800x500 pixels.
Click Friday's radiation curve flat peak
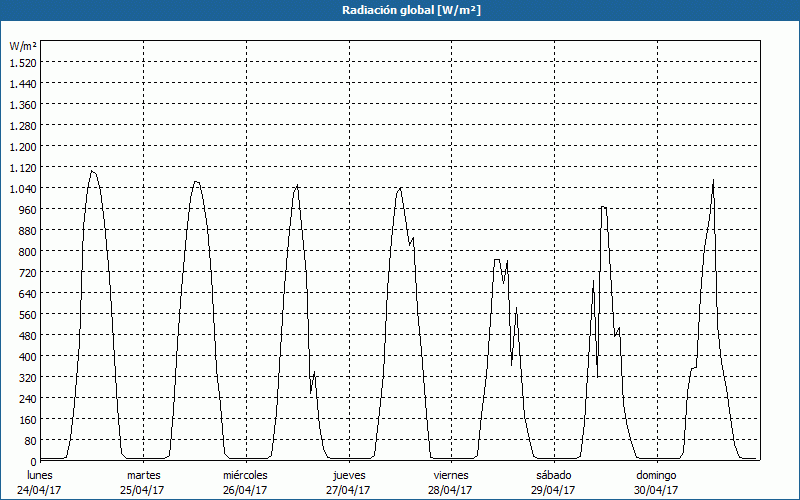[497, 260]
